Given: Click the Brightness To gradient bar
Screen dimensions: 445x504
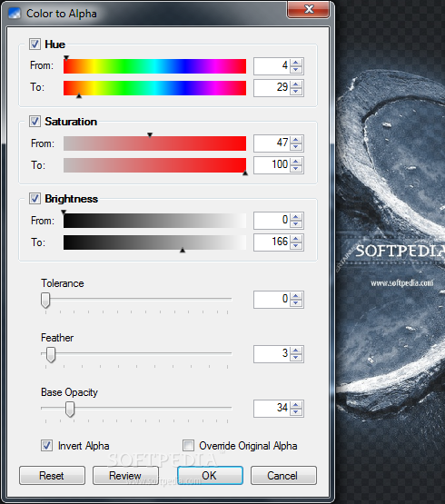Looking at the screenshot, I should tap(154, 242).
